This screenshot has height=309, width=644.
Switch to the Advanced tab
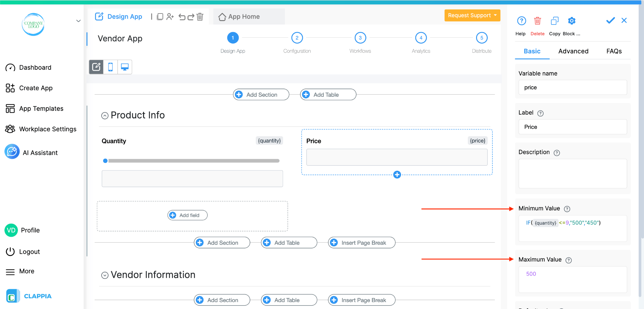(x=573, y=51)
